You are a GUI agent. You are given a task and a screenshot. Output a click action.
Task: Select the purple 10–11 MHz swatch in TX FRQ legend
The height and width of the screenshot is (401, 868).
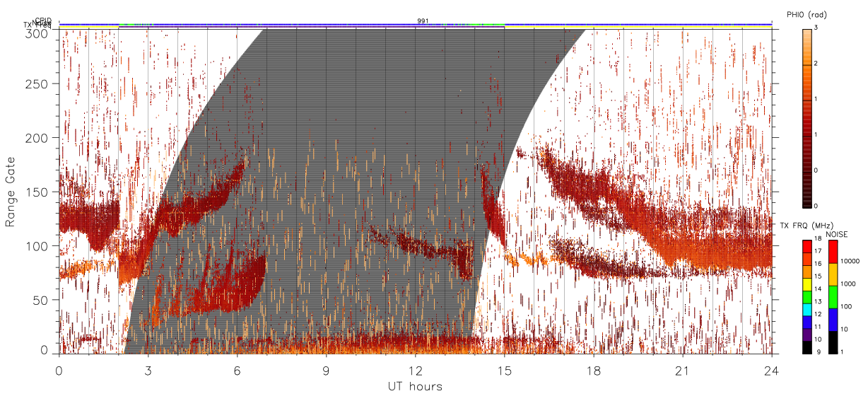807,335
